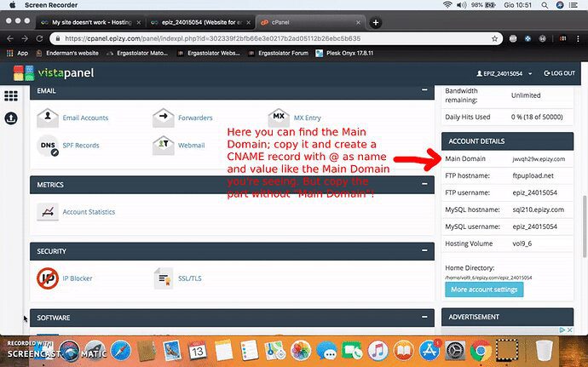Open Spotlight search in menu bar
Viewport: 588px width, 367px height.
coord(545,5)
